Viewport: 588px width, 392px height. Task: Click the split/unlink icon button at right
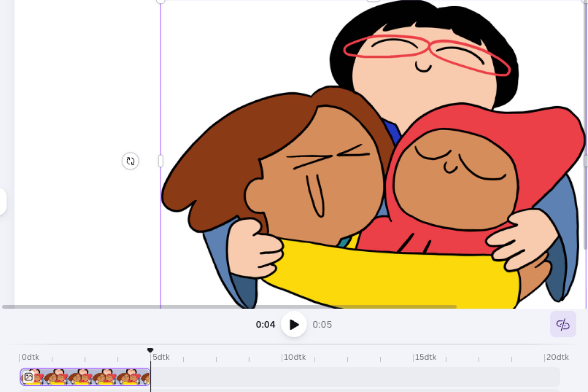tap(563, 324)
